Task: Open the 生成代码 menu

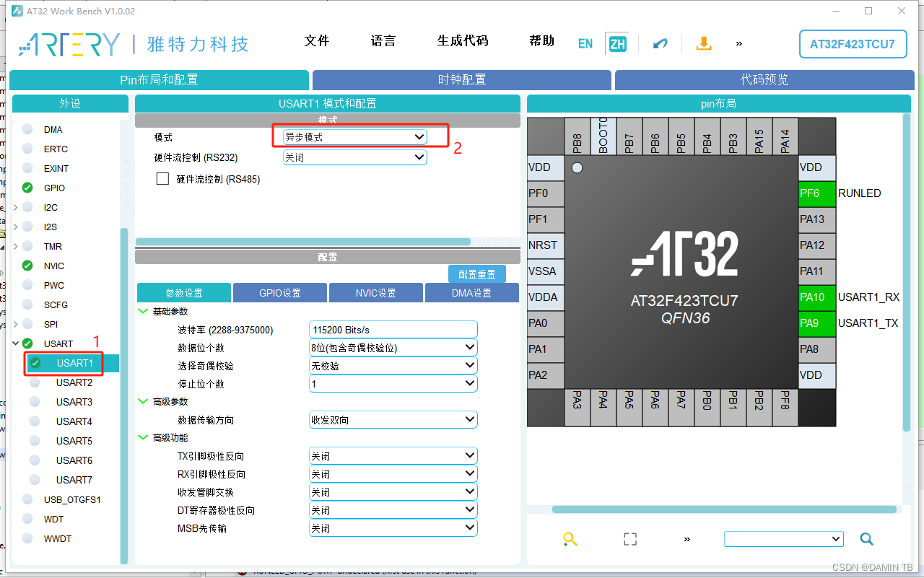Action: click(x=463, y=41)
